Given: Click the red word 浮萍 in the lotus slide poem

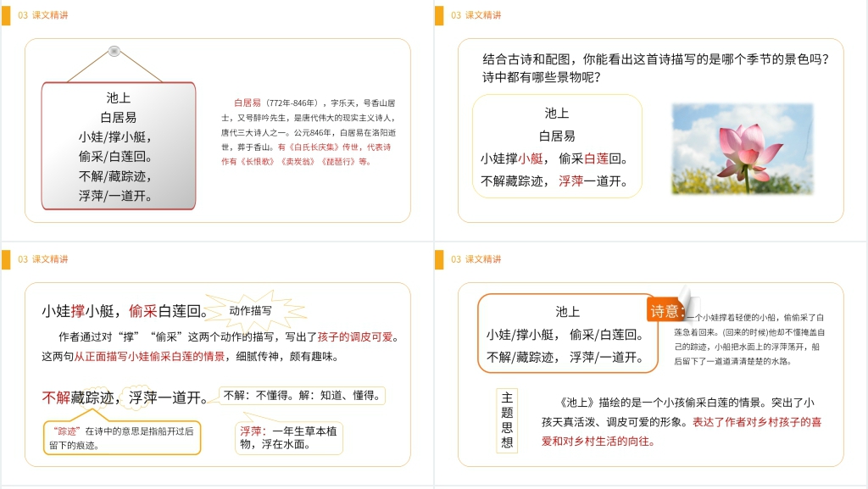Looking at the screenshot, I should point(571,181).
